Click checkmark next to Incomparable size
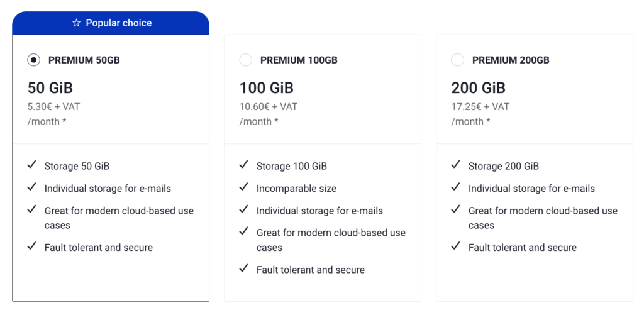 point(243,187)
